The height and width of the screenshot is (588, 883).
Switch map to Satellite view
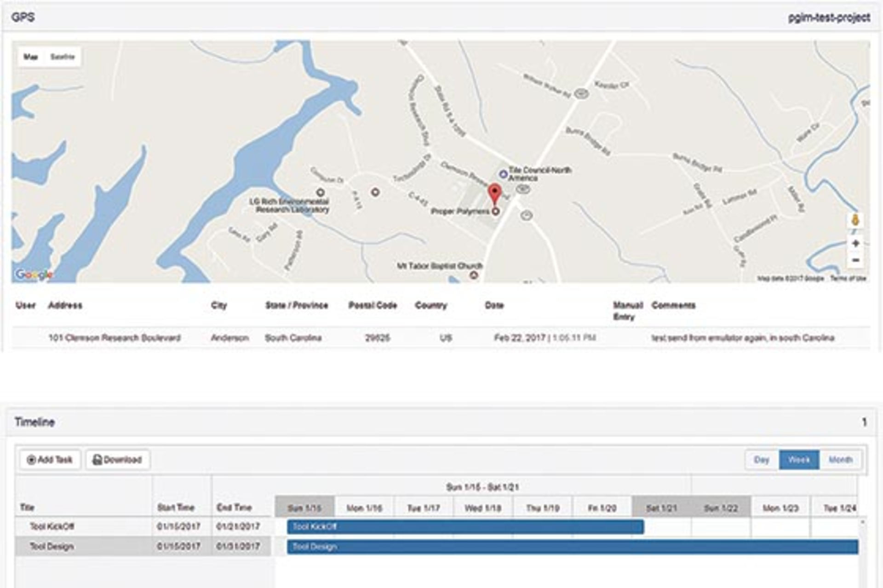(x=62, y=57)
